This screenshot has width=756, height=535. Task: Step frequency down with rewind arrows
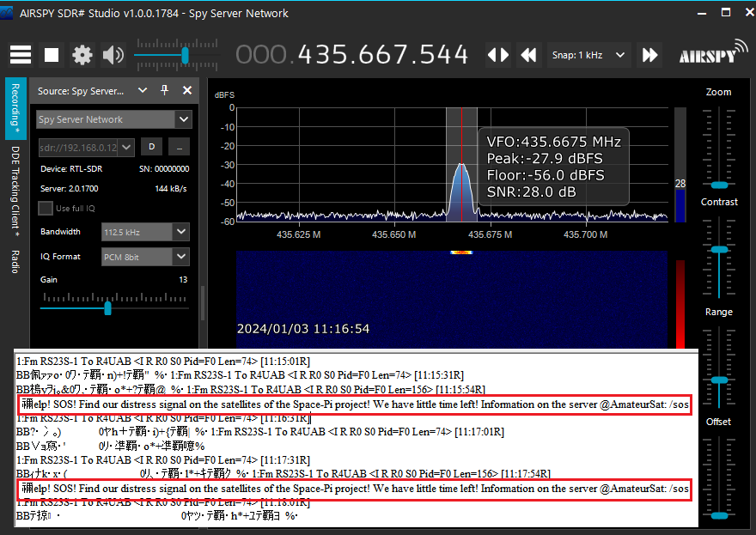[529, 55]
